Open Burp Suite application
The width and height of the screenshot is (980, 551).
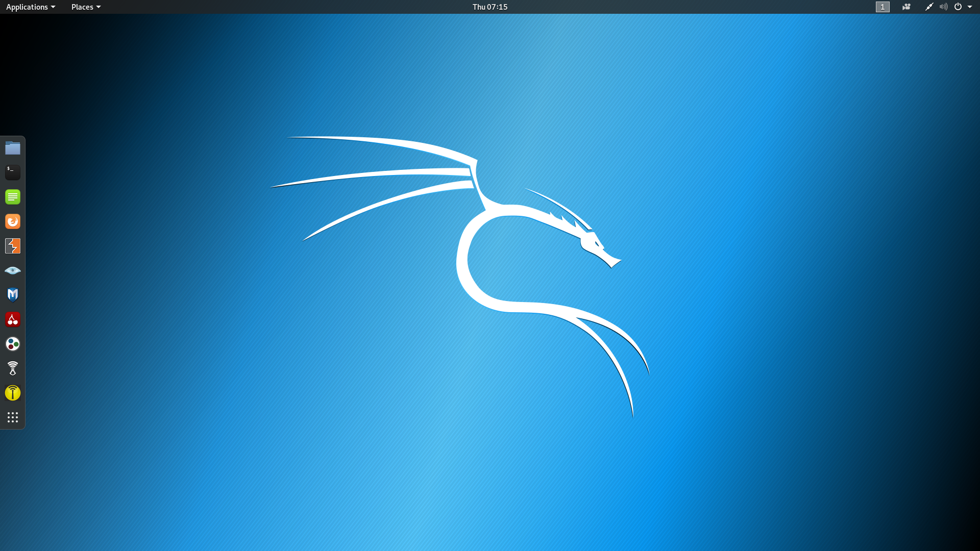pos(12,245)
